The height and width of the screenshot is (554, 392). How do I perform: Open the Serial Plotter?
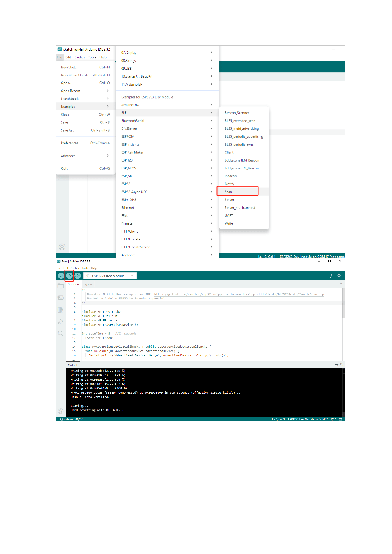click(x=331, y=276)
